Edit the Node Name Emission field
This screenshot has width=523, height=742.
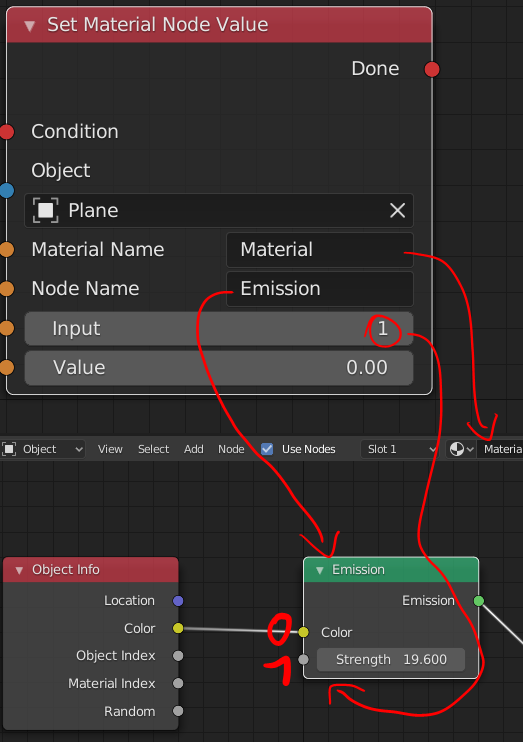point(320,289)
